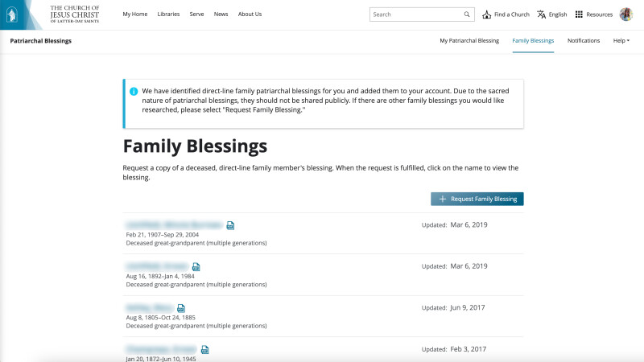Click the blue info icon in notice
The width and height of the screenshot is (644, 362).
(x=133, y=91)
